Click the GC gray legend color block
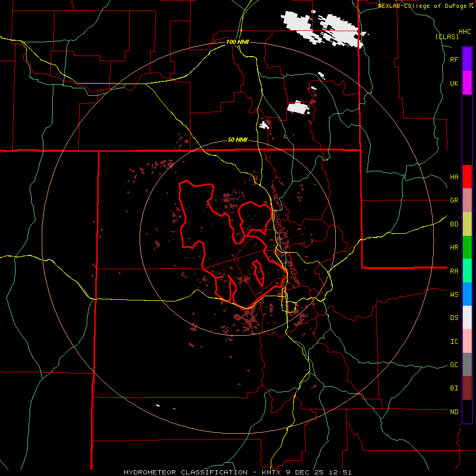The width and height of the screenshot is (476, 476). tap(467, 364)
